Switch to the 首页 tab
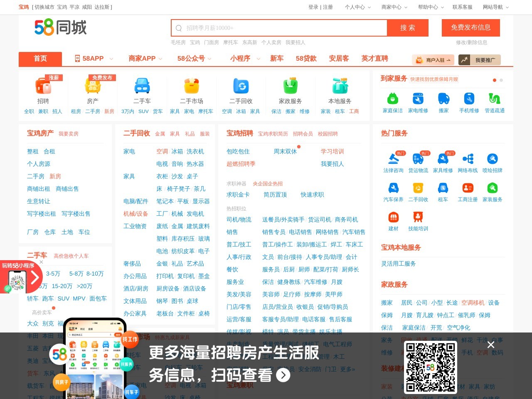The image size is (532, 399). click(40, 59)
